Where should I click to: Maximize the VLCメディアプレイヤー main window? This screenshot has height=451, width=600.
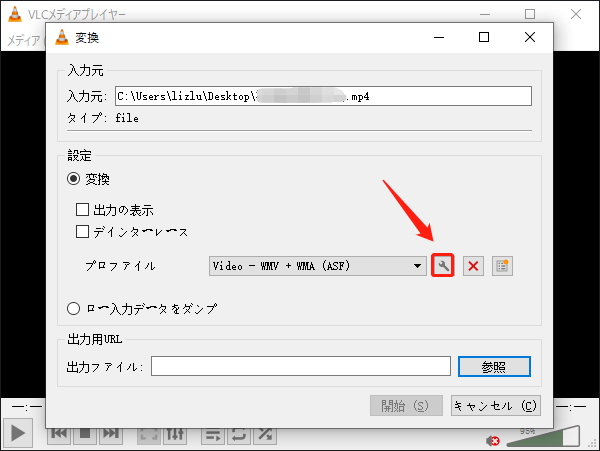(530, 14)
